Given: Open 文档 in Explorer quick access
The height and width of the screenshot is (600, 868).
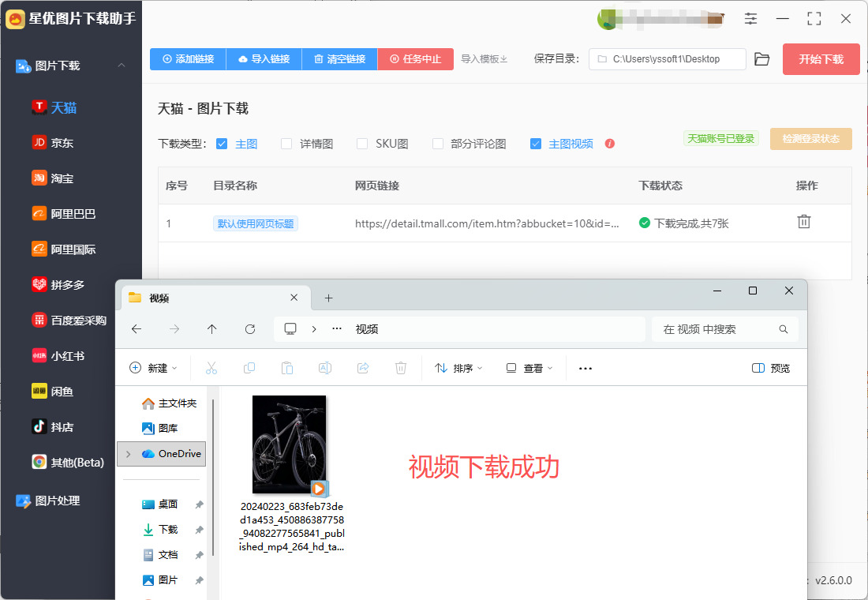Looking at the screenshot, I should click(159, 554).
